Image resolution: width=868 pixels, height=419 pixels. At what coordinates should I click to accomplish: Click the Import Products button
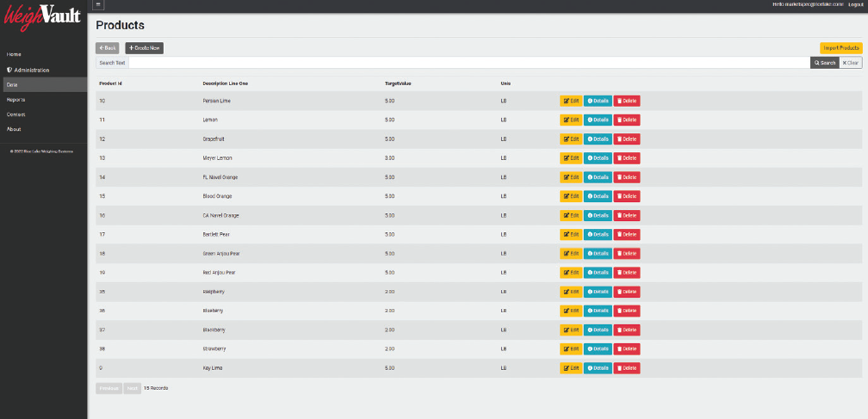[840, 48]
